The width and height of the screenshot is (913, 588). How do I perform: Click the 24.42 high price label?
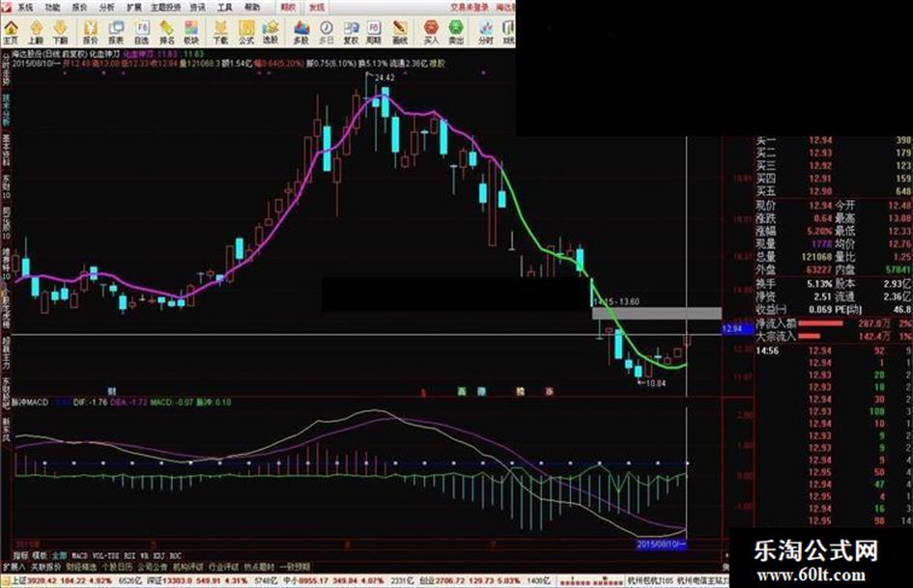pyautogui.click(x=385, y=77)
